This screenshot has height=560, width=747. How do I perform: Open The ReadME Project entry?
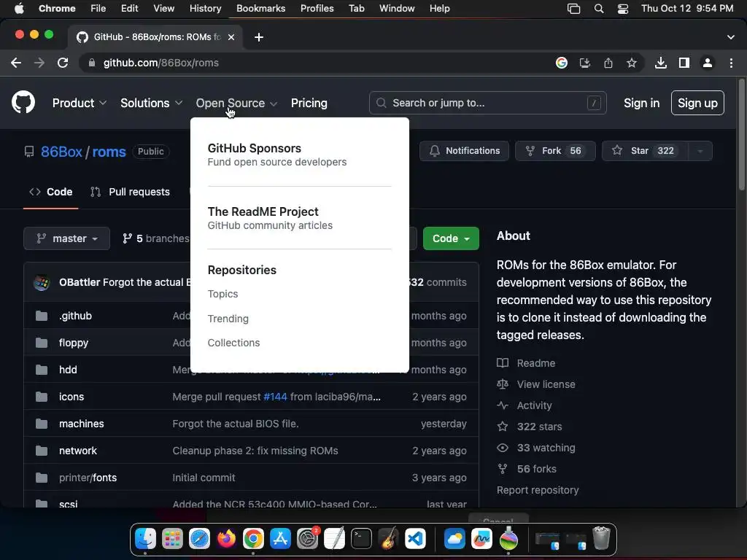pos(270,218)
